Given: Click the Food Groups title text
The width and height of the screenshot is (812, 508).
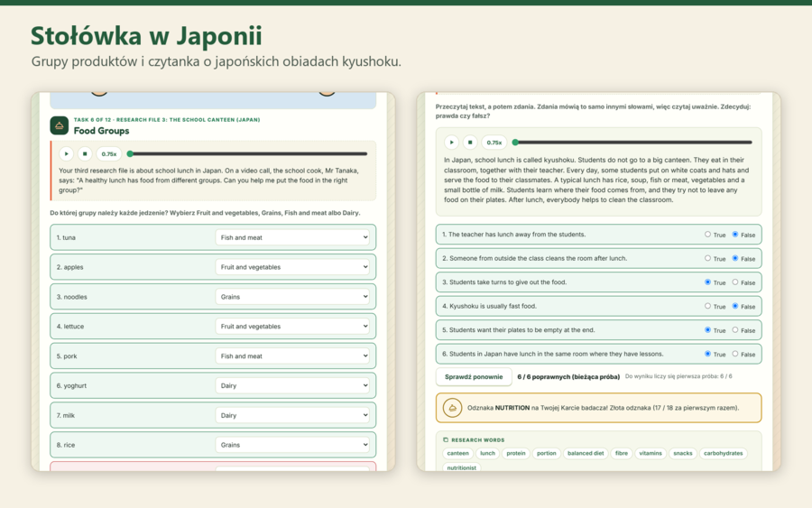Looking at the screenshot, I should (101, 131).
